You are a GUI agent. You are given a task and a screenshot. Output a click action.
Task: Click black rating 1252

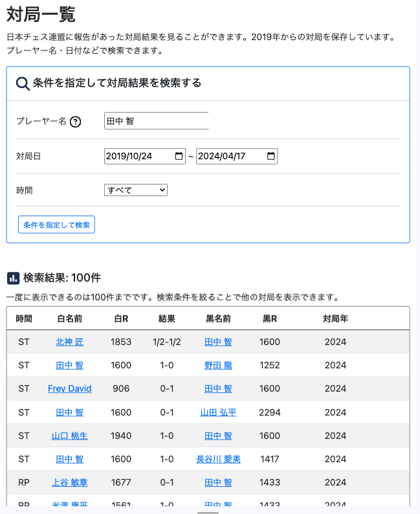coord(270,365)
